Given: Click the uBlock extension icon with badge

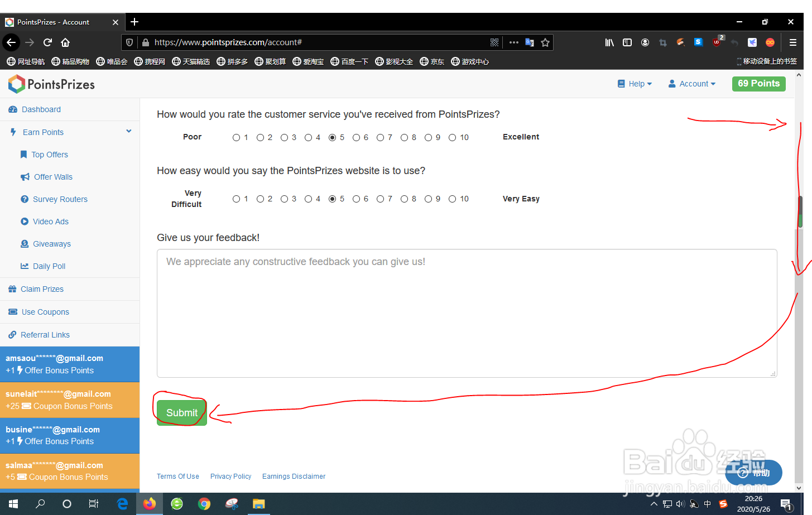Looking at the screenshot, I should 717,42.
